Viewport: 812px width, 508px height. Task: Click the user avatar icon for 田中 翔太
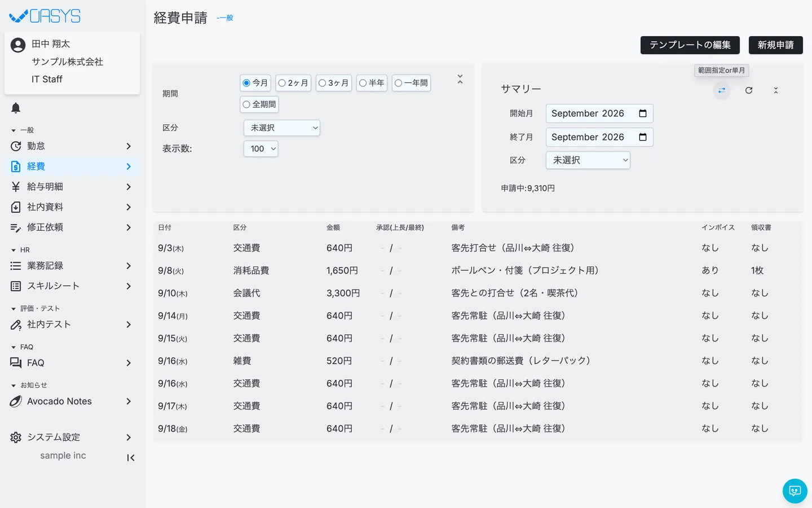click(18, 45)
